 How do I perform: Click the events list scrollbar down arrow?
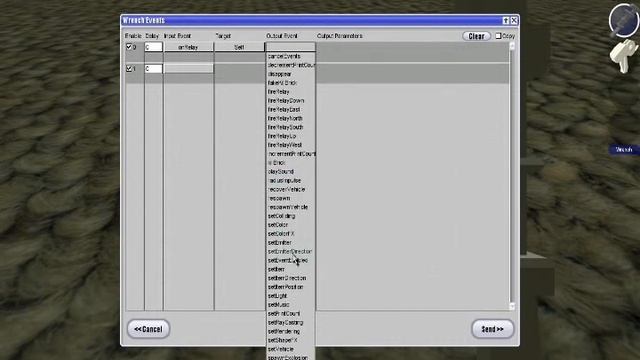tap(512, 306)
